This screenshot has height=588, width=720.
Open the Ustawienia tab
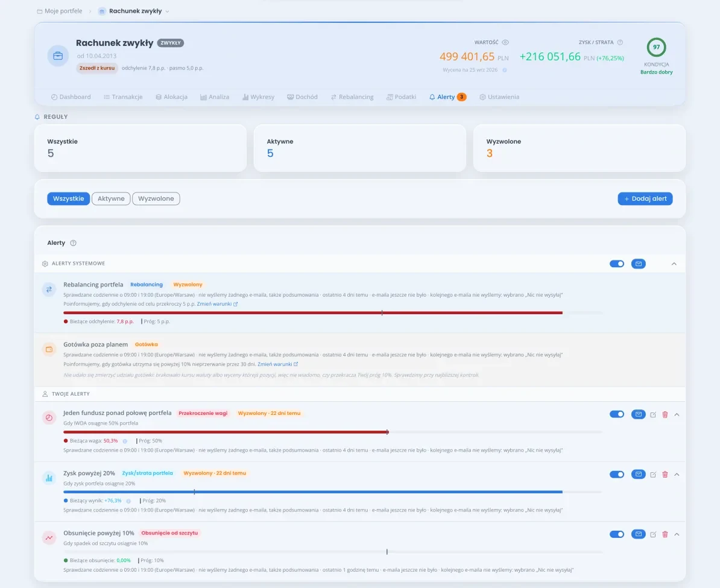[x=499, y=97]
